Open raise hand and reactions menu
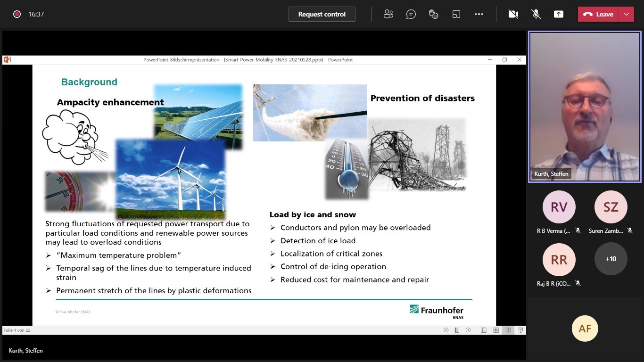644x362 pixels. pyautogui.click(x=434, y=14)
